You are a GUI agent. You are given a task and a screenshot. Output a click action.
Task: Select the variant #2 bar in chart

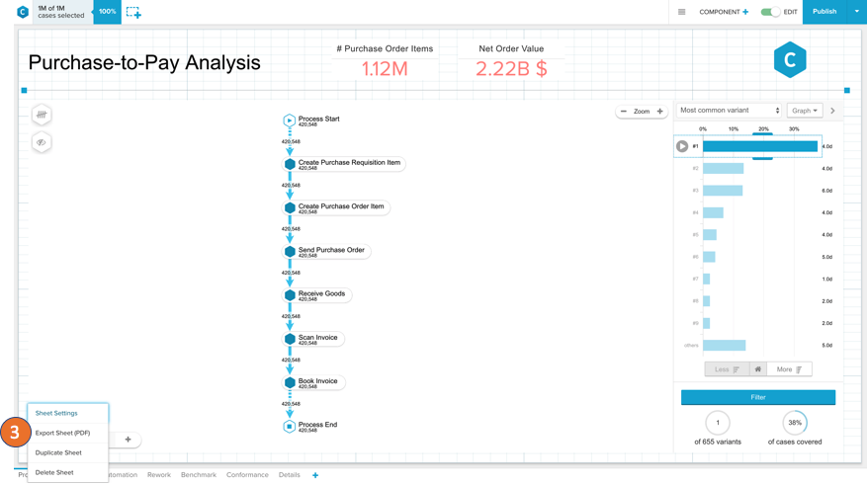click(723, 169)
